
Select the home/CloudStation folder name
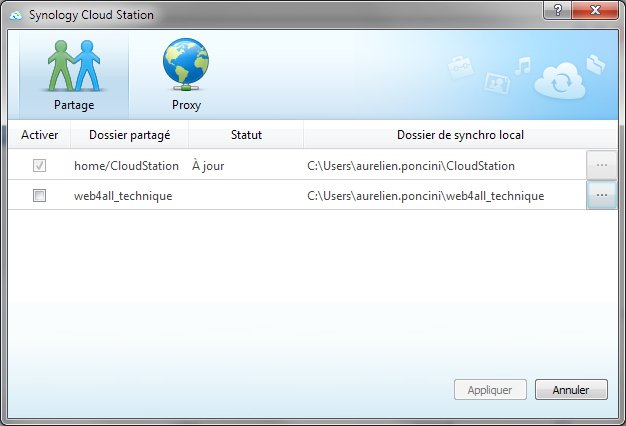tap(126, 166)
